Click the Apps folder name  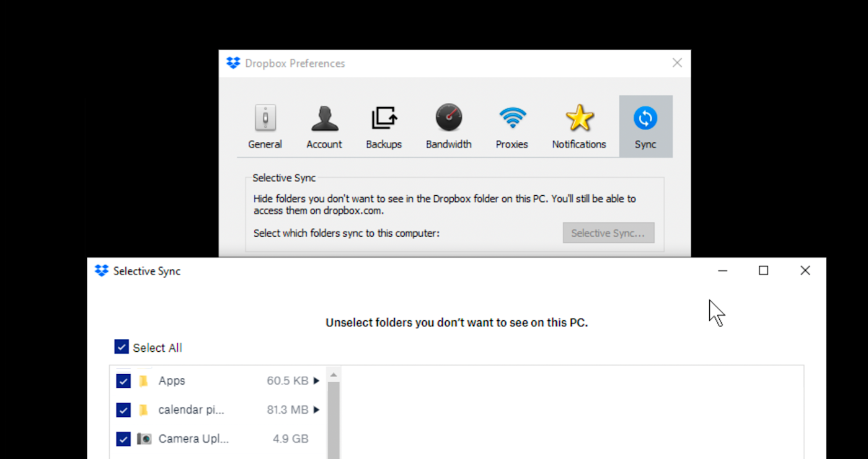(x=172, y=381)
